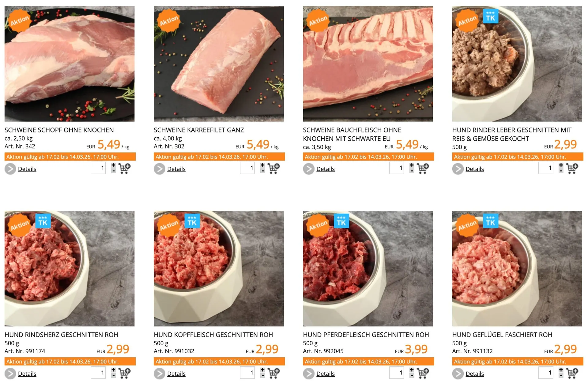Add Schweine Schopf ohne Knochen to cart
The width and height of the screenshot is (588, 383).
pyautogui.click(x=124, y=168)
